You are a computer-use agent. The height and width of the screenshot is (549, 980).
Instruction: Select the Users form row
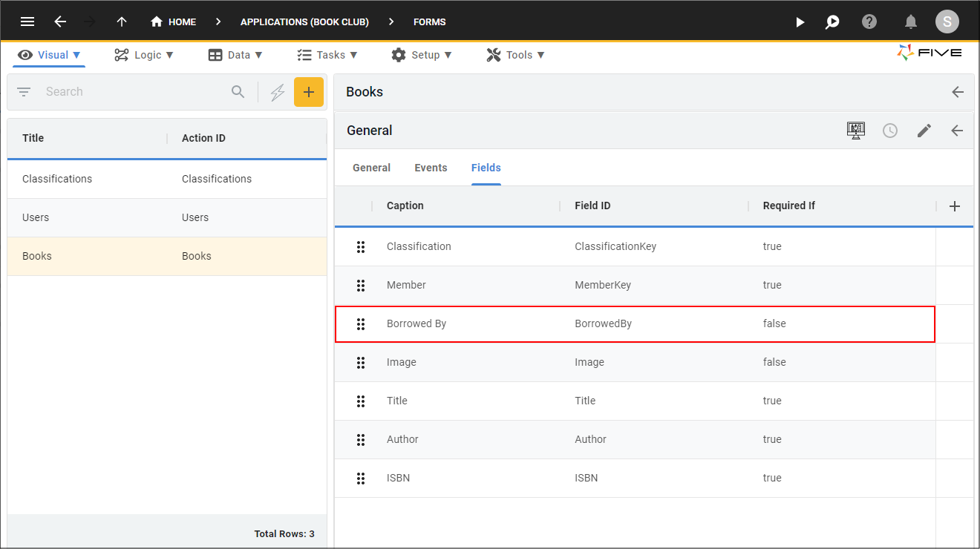(x=167, y=217)
